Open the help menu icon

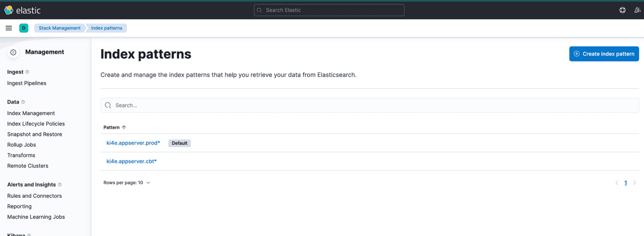(622, 10)
